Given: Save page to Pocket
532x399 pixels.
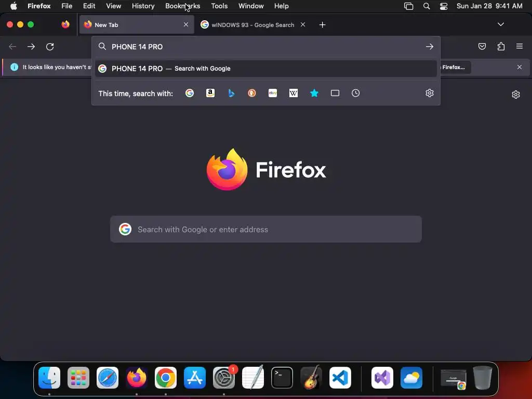Looking at the screenshot, I should [x=482, y=46].
